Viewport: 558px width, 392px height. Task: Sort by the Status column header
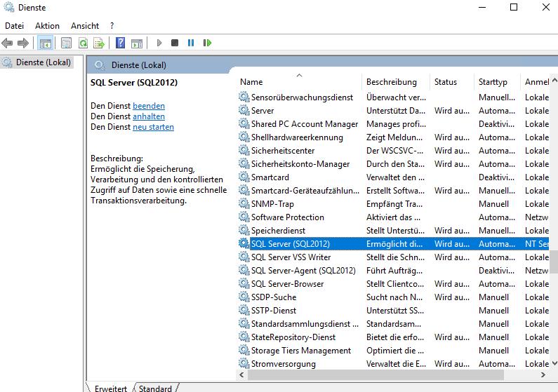452,82
